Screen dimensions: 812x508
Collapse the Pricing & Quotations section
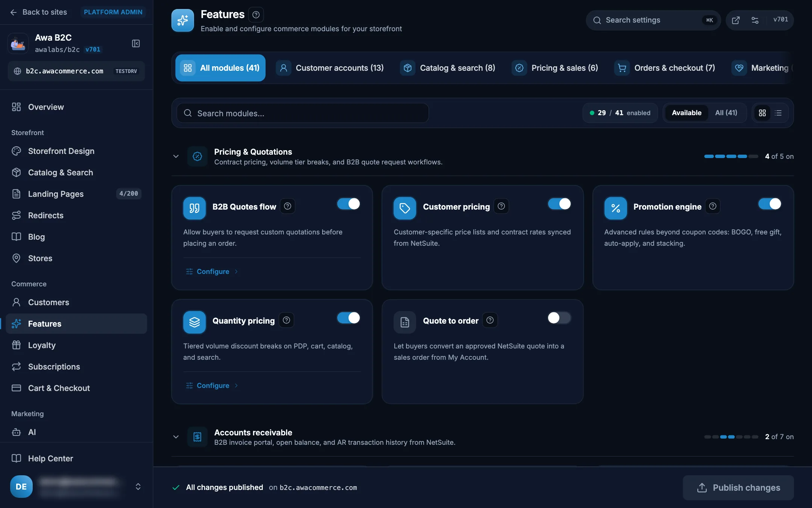click(x=176, y=156)
